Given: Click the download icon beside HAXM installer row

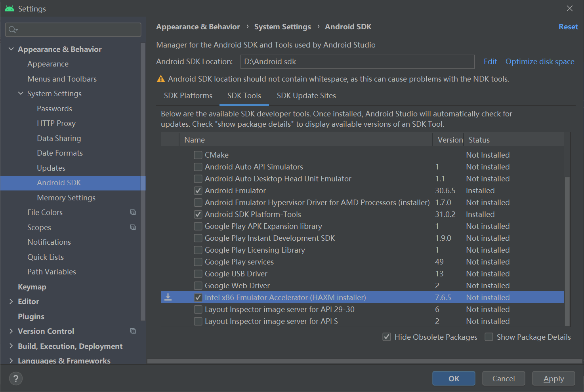Looking at the screenshot, I should [168, 297].
